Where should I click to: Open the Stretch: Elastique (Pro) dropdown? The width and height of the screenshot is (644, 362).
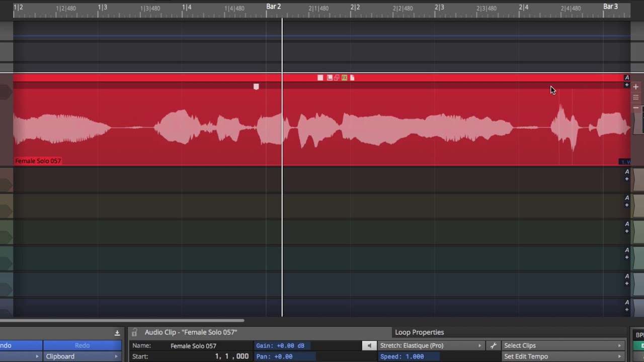tap(431, 345)
